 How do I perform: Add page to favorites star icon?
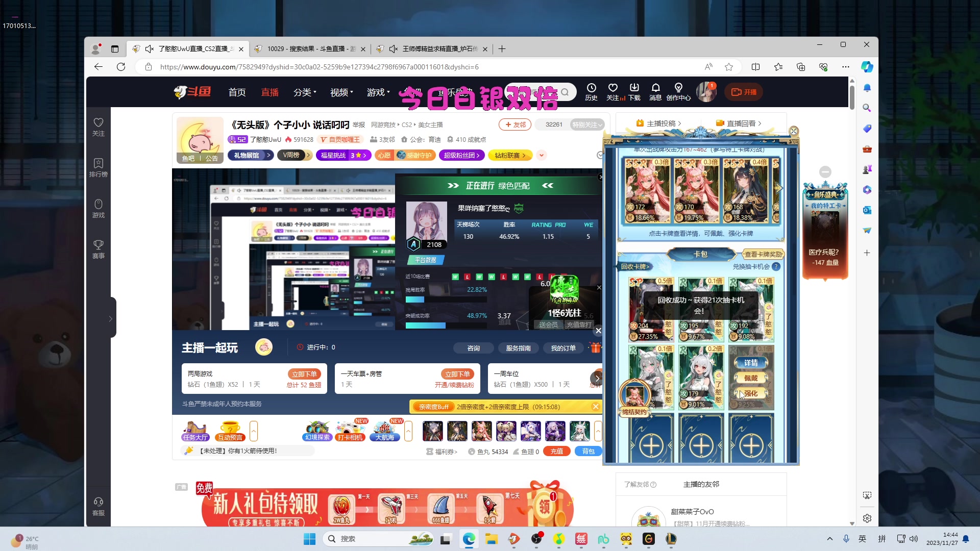point(729,67)
